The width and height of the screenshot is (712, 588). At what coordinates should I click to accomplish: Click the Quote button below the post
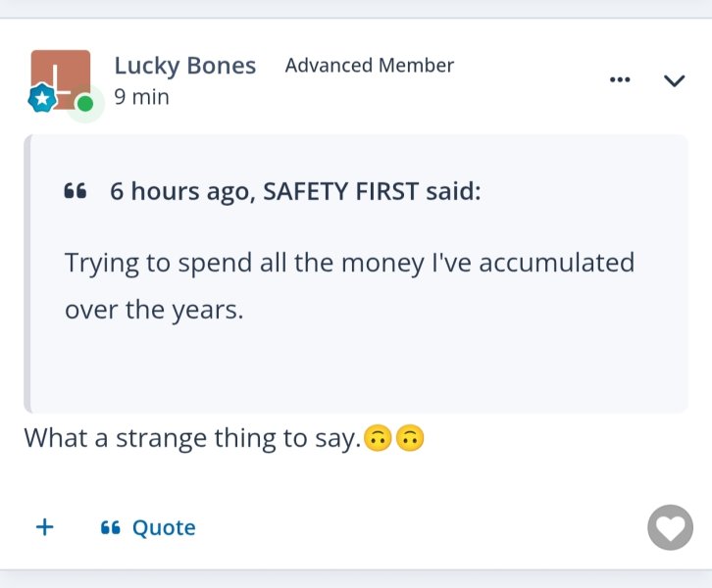163,528
